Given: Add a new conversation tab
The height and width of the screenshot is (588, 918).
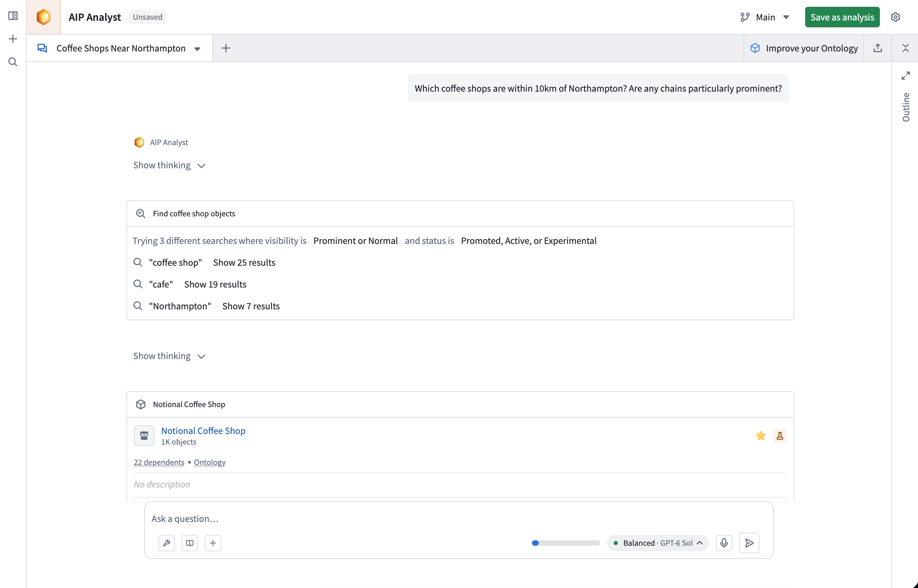Looking at the screenshot, I should [x=226, y=48].
